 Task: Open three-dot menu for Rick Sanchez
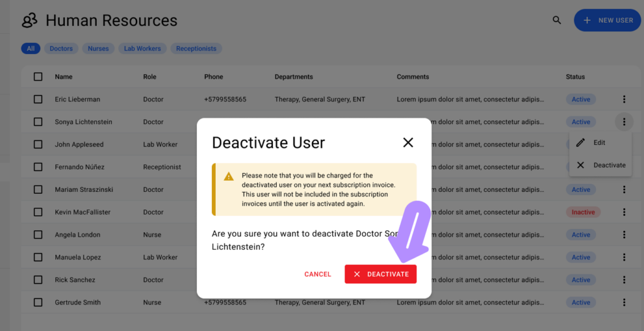pyautogui.click(x=624, y=280)
